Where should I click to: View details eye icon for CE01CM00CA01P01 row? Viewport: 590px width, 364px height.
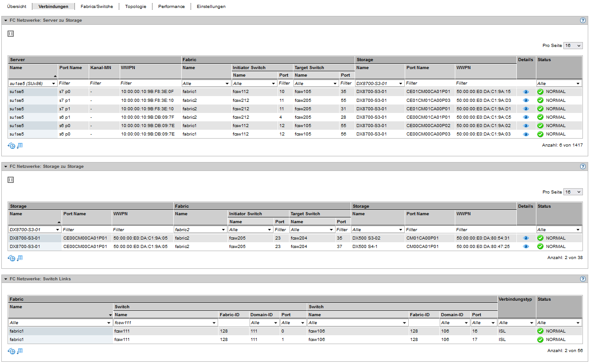pos(526,92)
